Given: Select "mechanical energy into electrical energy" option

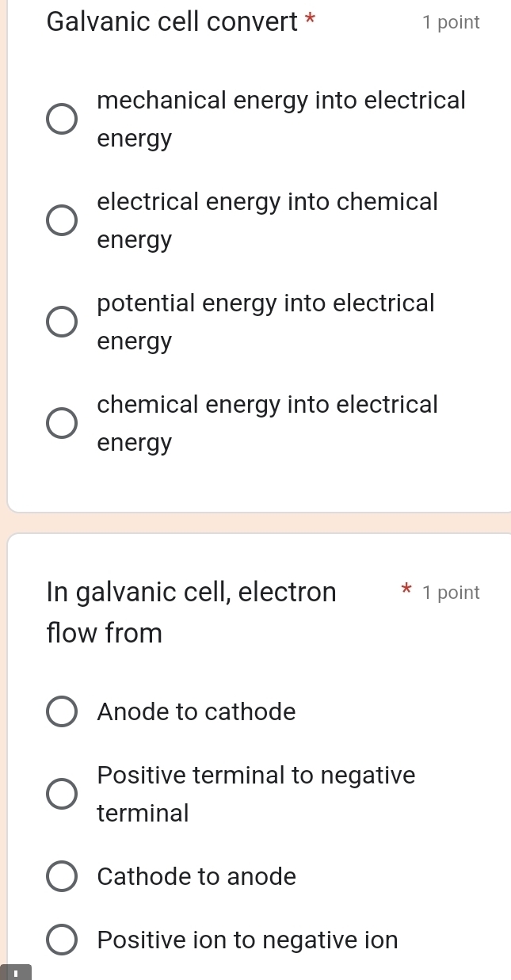Looking at the screenshot, I should (x=61, y=118).
